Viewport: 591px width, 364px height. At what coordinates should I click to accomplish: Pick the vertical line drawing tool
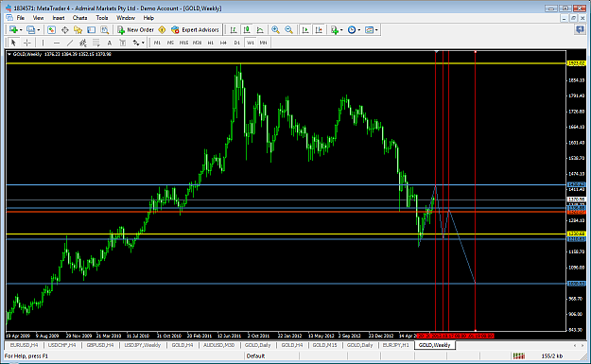pyautogui.click(x=43, y=43)
